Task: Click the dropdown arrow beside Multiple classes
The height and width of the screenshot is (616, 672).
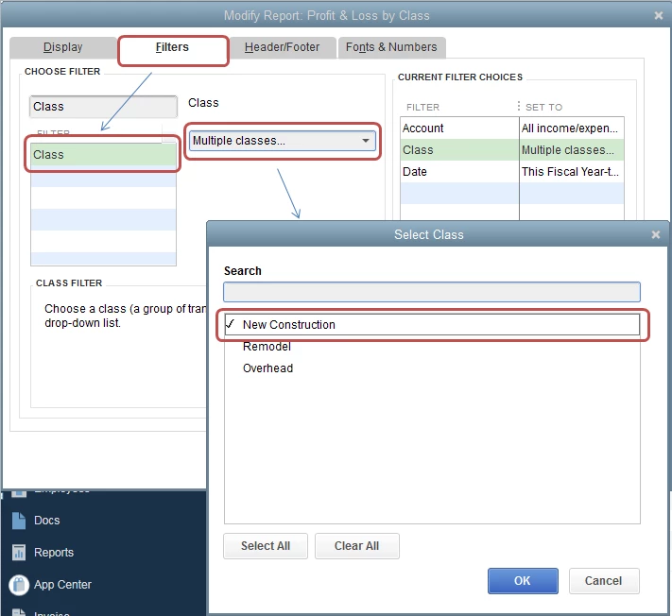Action: click(x=365, y=141)
